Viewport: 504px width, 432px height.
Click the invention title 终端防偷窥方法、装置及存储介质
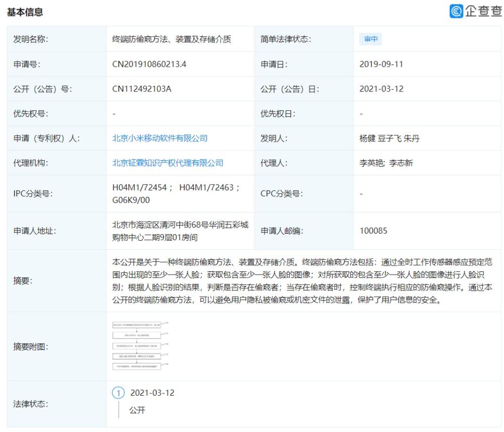171,40
